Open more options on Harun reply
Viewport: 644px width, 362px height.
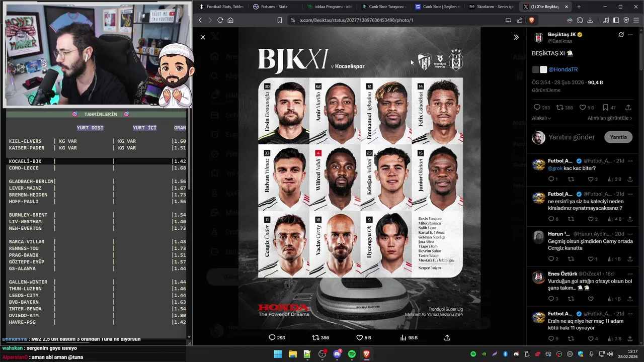630,234
